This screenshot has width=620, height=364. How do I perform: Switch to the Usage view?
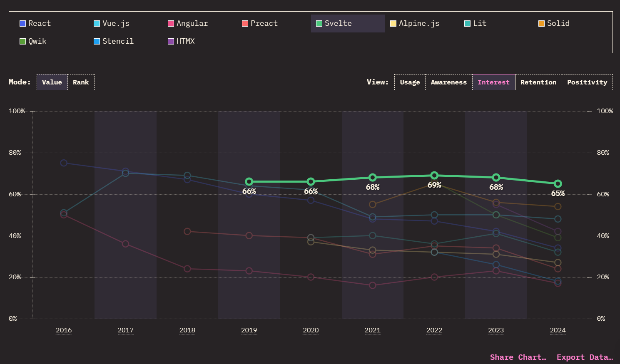(410, 82)
